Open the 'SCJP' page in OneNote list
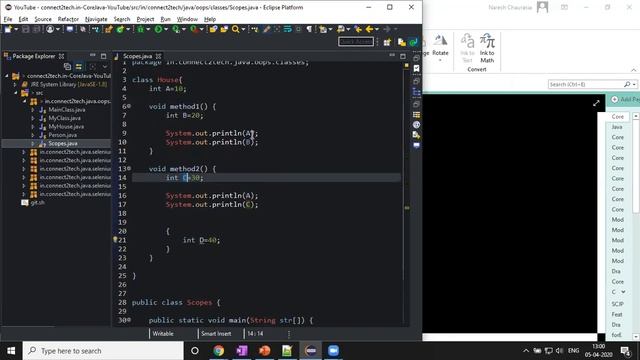640x360 pixels. click(x=617, y=304)
